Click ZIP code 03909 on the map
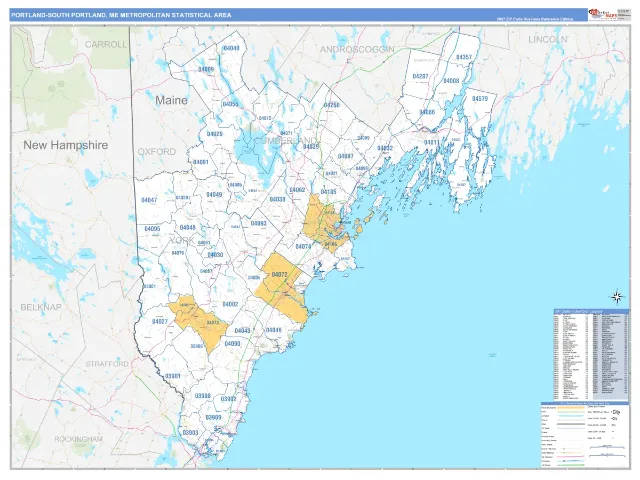This screenshot has width=640, height=480. [x=213, y=418]
